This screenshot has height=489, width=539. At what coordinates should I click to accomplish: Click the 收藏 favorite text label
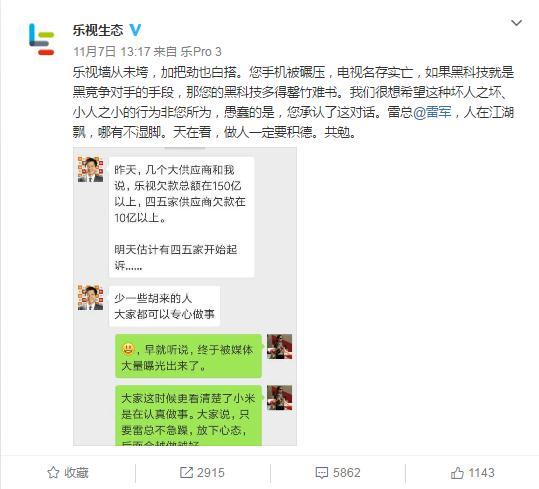pos(76,473)
